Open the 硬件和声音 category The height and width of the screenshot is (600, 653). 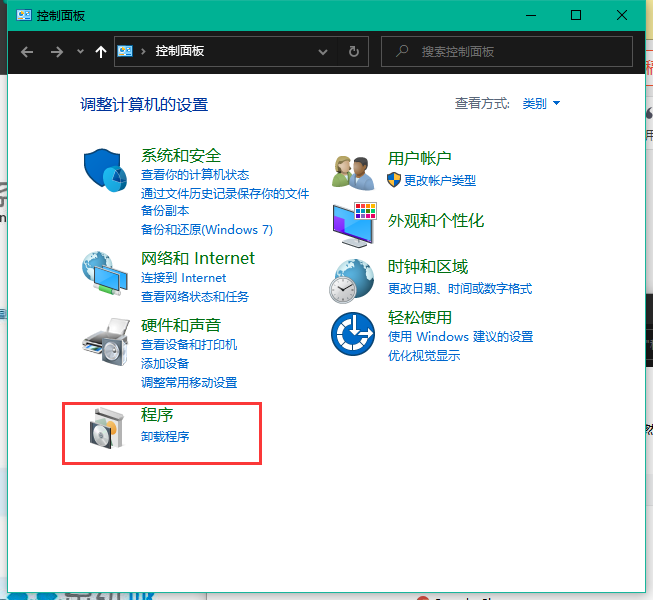tap(181, 325)
